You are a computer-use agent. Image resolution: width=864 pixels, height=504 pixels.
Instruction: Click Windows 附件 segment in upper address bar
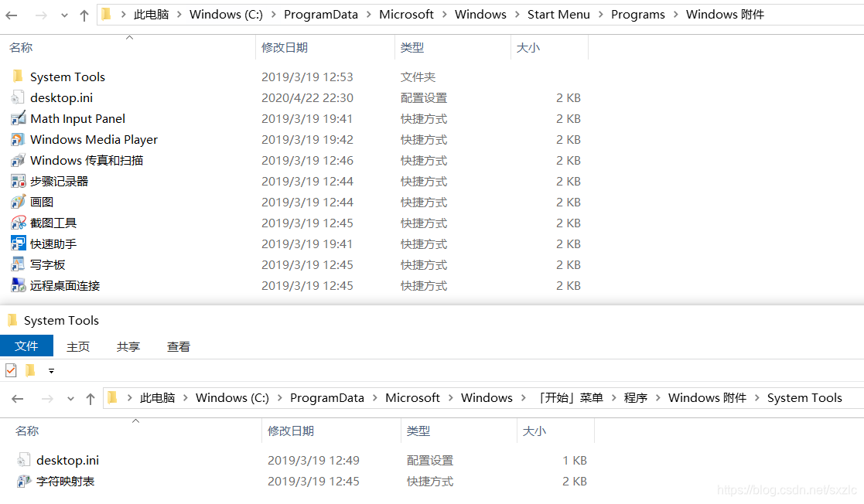tap(725, 15)
